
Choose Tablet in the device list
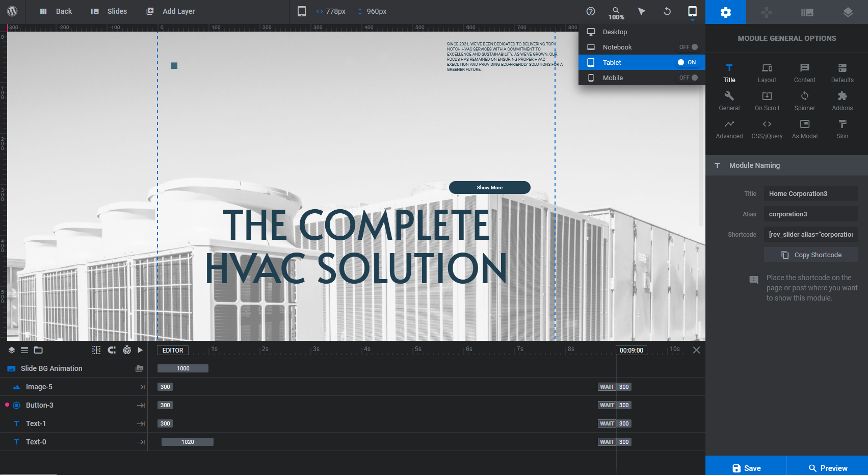(642, 62)
